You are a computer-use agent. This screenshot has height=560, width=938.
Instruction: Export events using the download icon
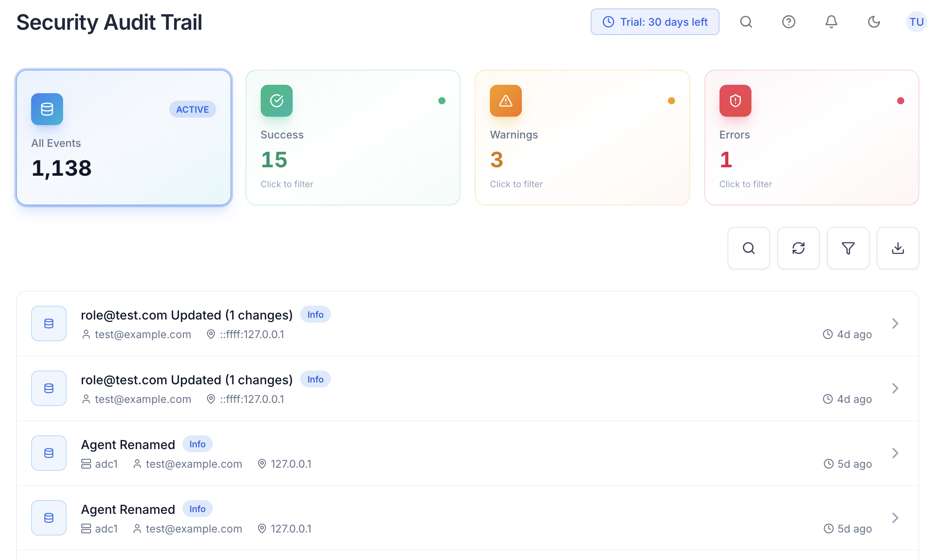click(x=898, y=248)
